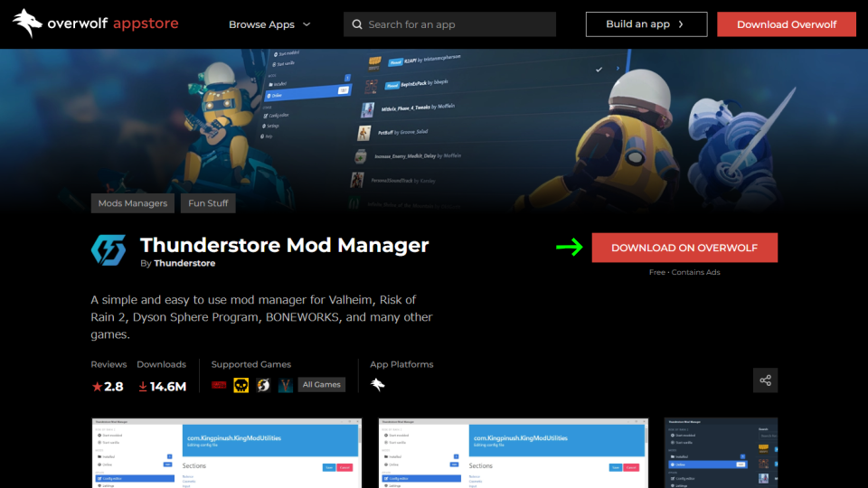Click the yellow skull supported game icon

pos(241,385)
